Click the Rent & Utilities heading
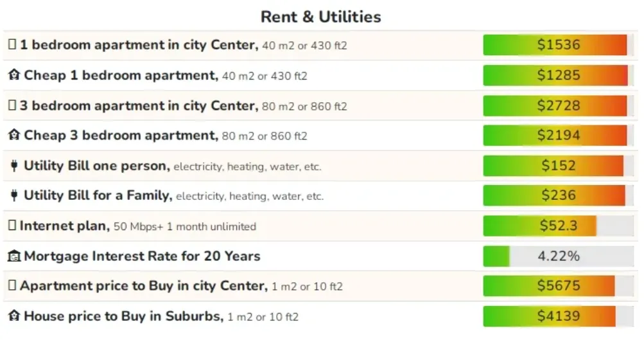Image resolution: width=644 pixels, height=340 pixels. 321,17
